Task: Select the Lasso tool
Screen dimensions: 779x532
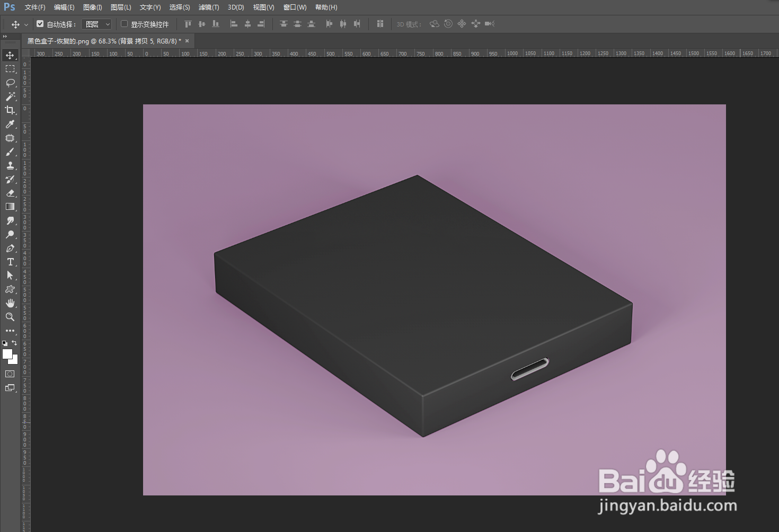Action: pyautogui.click(x=10, y=83)
